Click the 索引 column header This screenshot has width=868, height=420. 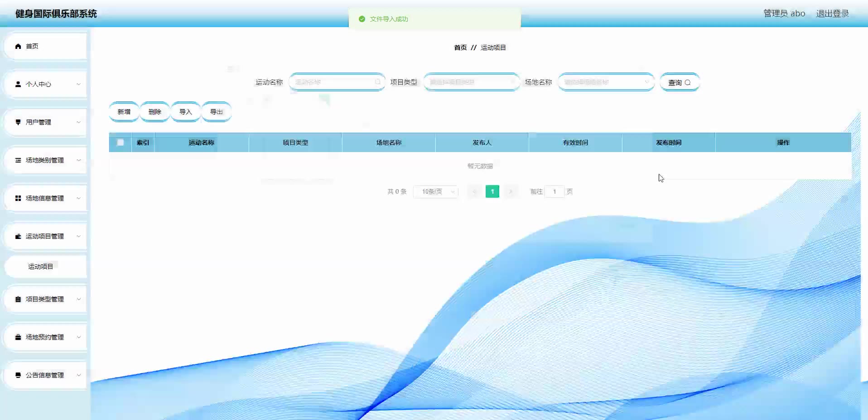click(143, 143)
